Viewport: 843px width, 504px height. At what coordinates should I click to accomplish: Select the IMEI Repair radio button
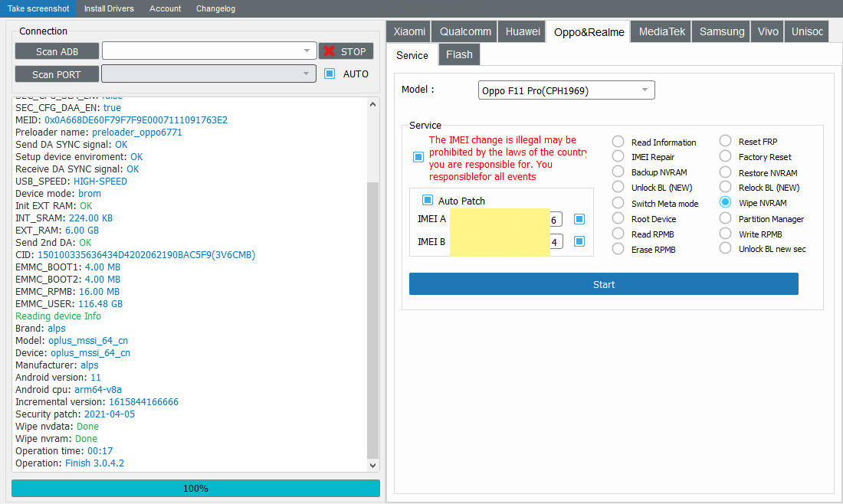tap(618, 156)
